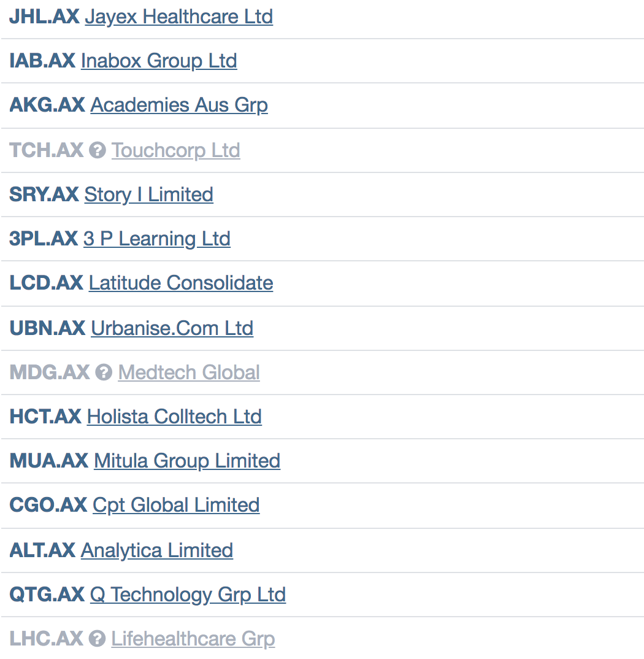
Task: Open the greyed-out Touchcorp Ltd link
Action: 175,150
